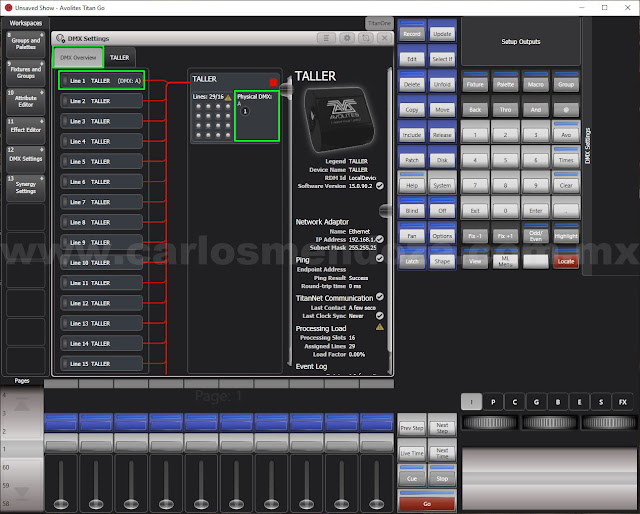This screenshot has height=514, width=640.
Task: Click the gear icon in DMX Settings title bar
Action: click(x=347, y=38)
